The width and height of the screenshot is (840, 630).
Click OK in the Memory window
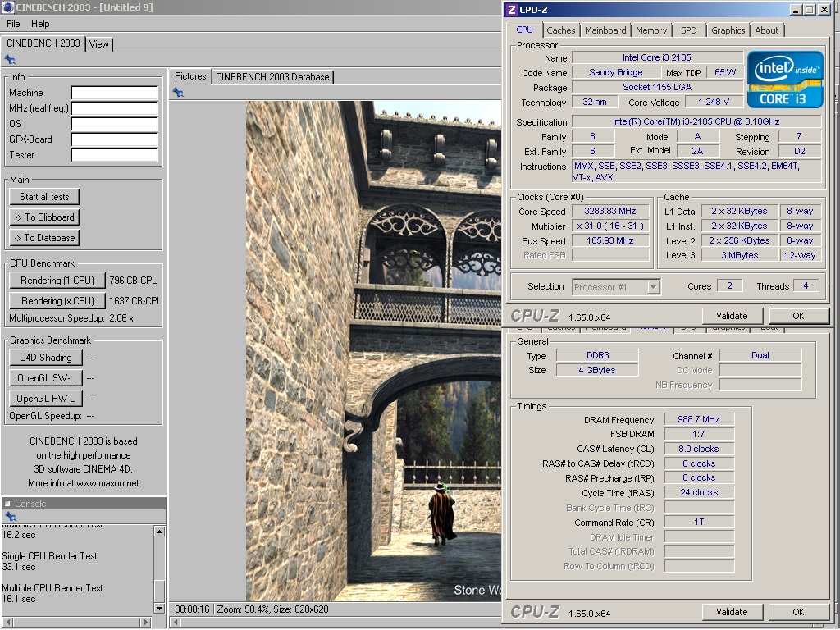[x=798, y=612]
